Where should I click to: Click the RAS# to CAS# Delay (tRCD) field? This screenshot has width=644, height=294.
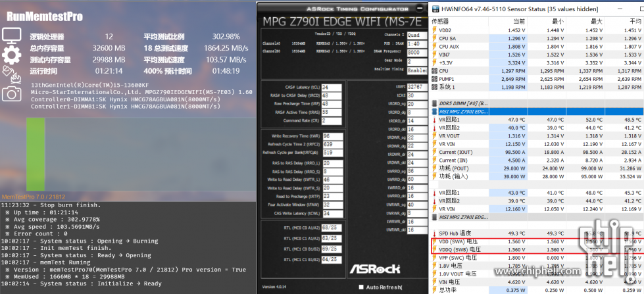(332, 95)
